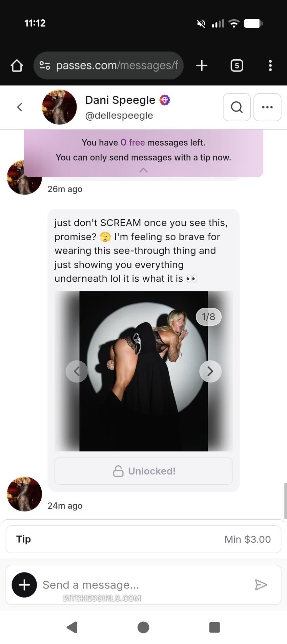The image size is (287, 644).
Task: Tap the Unlocked! button
Action: point(143,471)
